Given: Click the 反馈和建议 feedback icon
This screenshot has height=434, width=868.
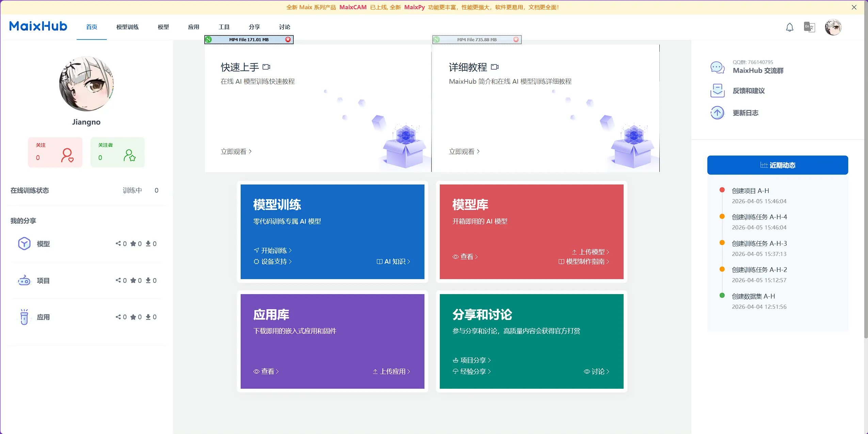Looking at the screenshot, I should point(717,91).
